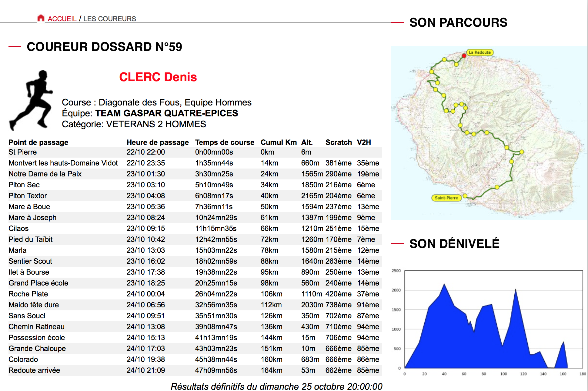Click the Point de passage column header
The image size is (588, 391).
[x=38, y=142]
